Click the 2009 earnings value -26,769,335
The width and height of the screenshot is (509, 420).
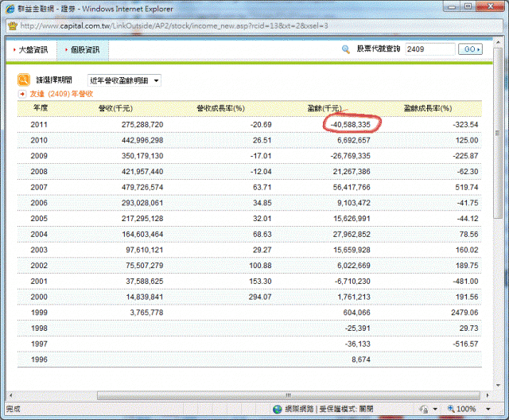(351, 156)
